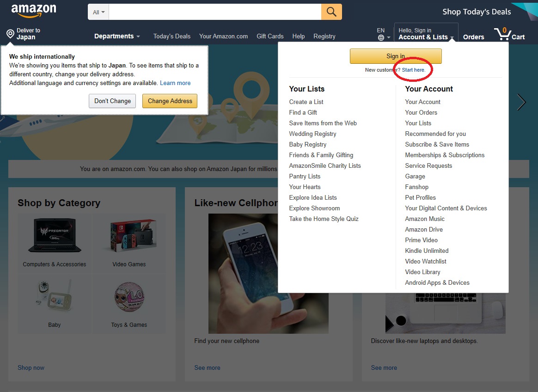Click the yellow Sign in button
Screen dimensions: 538x392
click(396, 56)
